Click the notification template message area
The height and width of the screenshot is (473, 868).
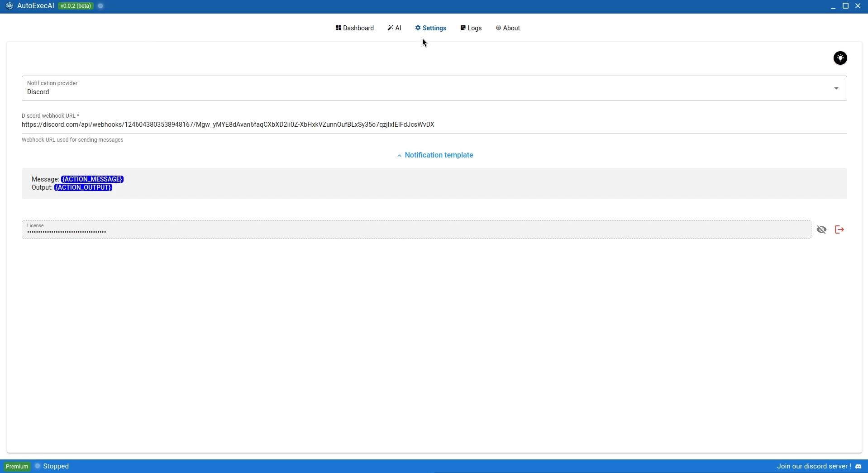point(434,183)
